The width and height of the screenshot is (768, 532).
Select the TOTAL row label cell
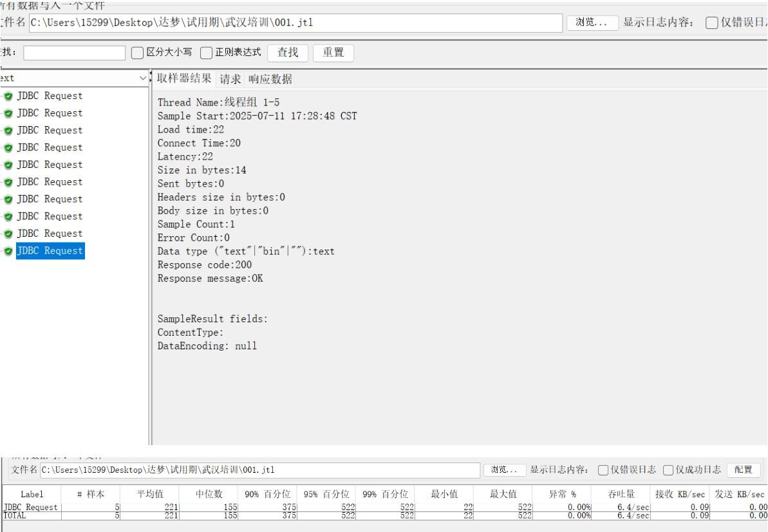(32, 515)
